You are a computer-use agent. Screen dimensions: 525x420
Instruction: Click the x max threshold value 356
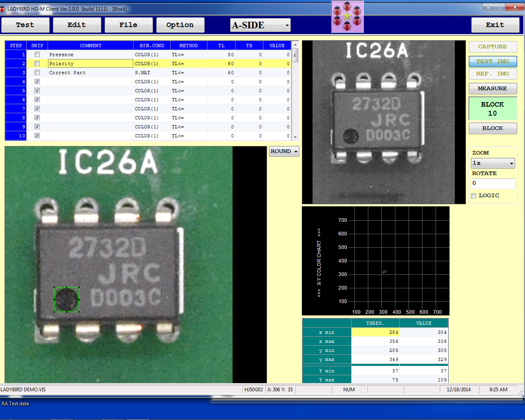[375, 341]
